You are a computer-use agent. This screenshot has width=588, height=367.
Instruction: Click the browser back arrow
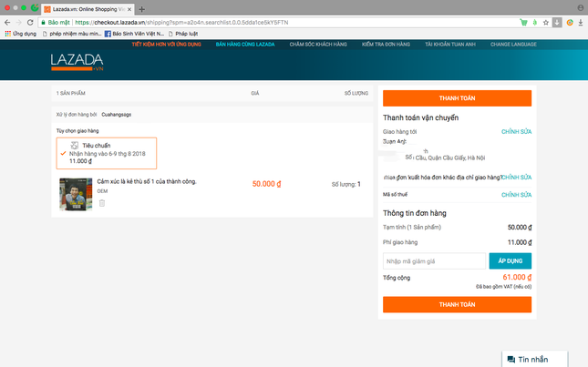click(x=7, y=23)
